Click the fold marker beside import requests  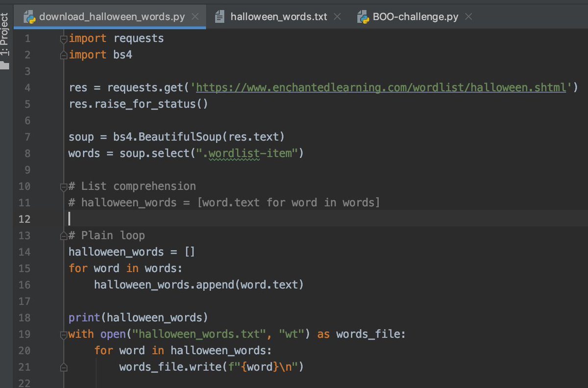tap(64, 38)
